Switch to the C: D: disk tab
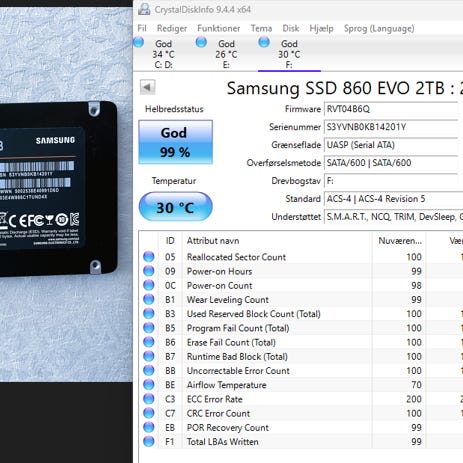Image resolution: width=463 pixels, height=463 pixels. (x=163, y=54)
